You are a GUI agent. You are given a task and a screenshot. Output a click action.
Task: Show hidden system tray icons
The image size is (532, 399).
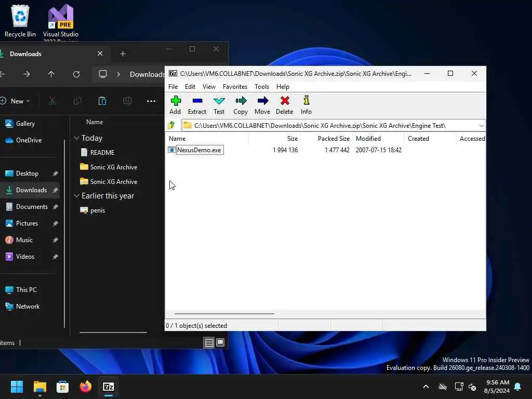point(426,387)
